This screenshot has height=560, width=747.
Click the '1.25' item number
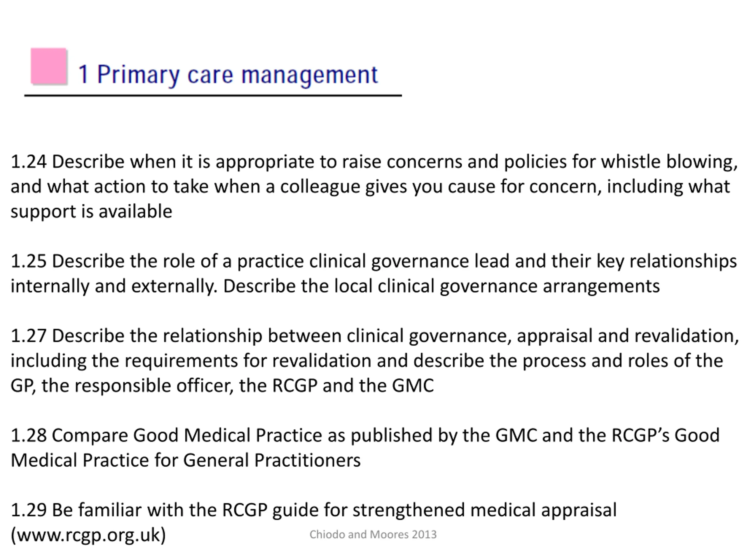tap(29, 261)
